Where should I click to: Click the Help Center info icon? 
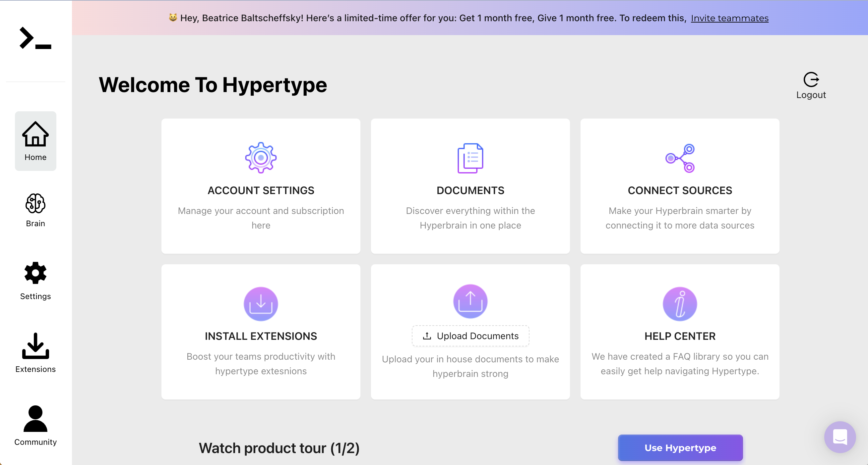coord(680,304)
